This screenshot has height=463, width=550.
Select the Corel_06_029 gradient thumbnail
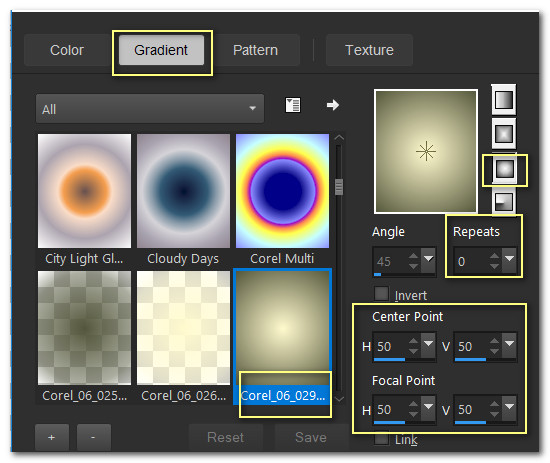(282, 328)
